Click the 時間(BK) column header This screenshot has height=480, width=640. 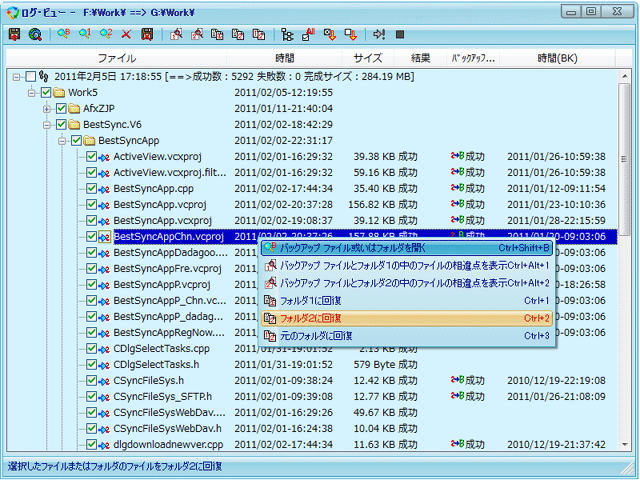558,58
